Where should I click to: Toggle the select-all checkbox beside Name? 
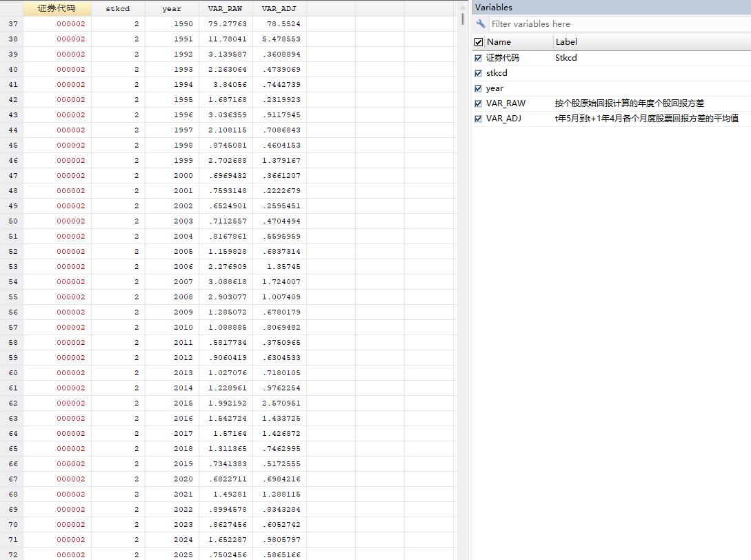479,42
